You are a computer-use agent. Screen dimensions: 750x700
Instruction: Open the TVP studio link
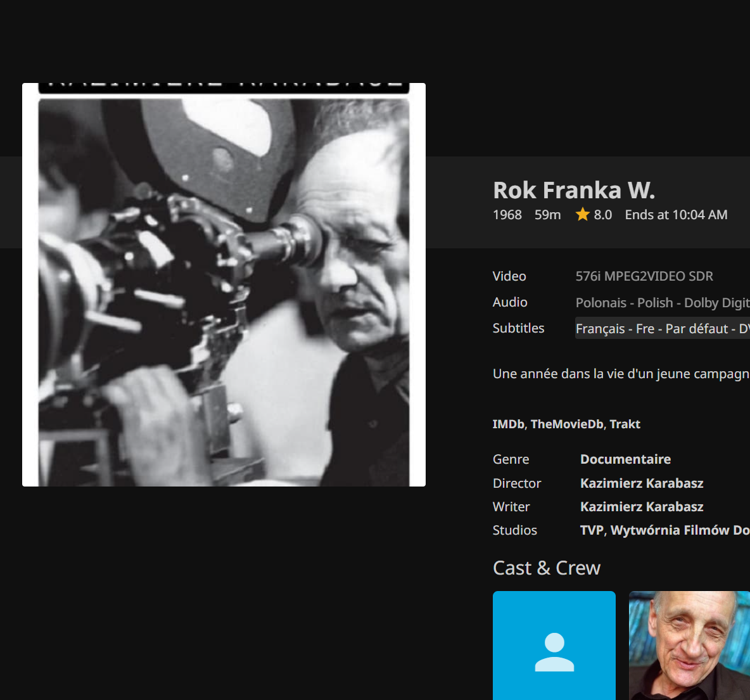(592, 530)
